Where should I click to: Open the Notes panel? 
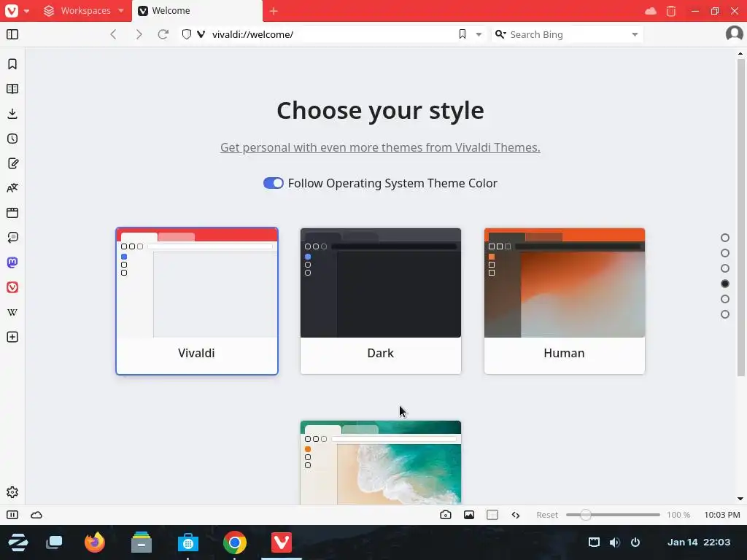click(x=12, y=163)
